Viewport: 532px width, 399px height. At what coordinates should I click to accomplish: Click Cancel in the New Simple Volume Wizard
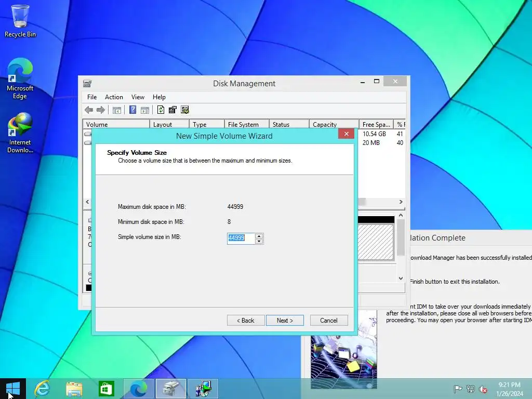[329, 320]
